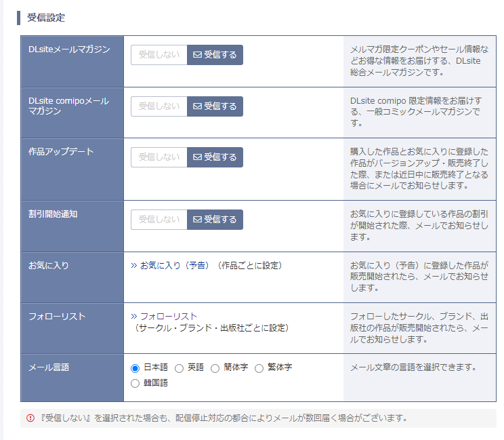
Task: Select 受信しない for DLsite comipoメールマガジン
Action: tap(159, 106)
